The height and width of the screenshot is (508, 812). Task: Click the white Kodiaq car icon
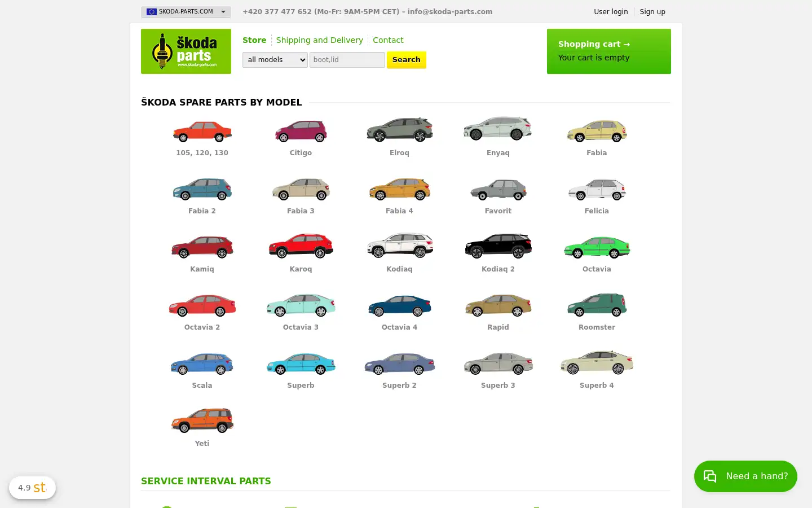click(399, 245)
